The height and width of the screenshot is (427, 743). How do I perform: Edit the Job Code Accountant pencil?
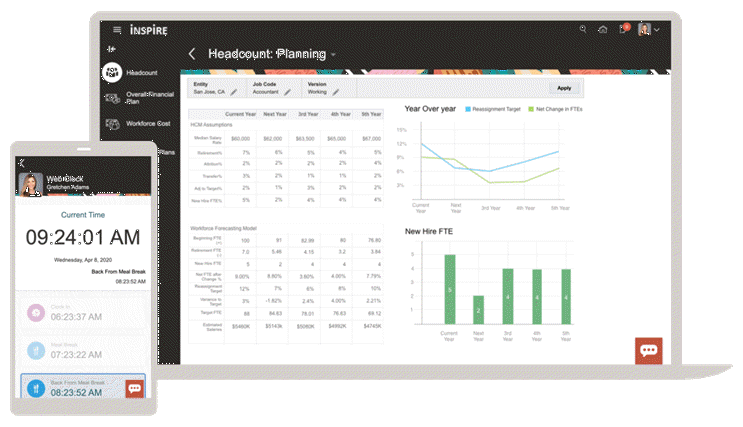pyautogui.click(x=287, y=92)
